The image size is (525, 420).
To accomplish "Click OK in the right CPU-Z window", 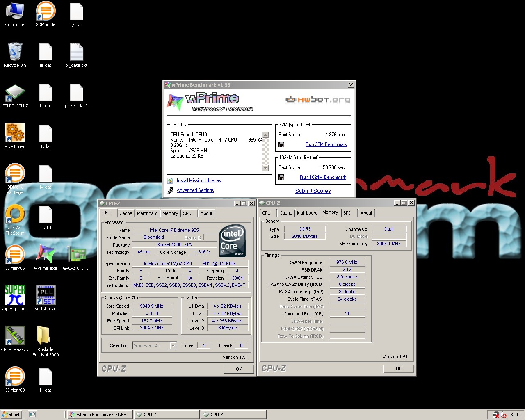I will tap(399, 369).
